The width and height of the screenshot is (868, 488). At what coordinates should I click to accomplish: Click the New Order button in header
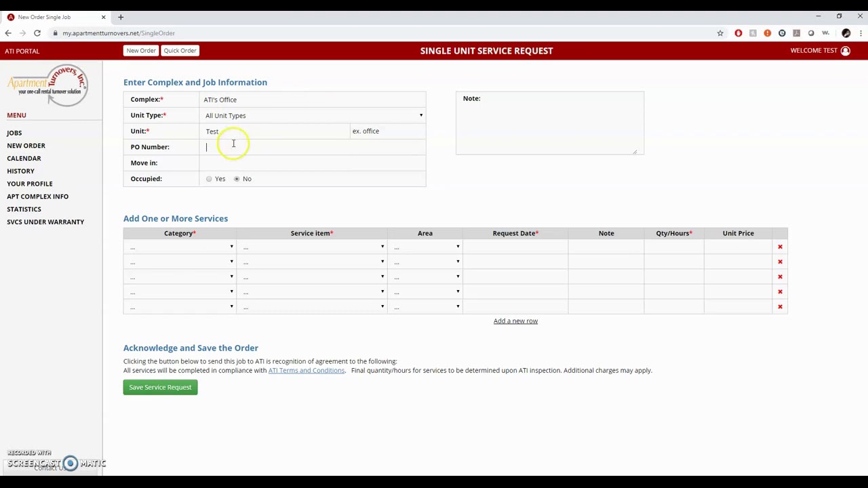click(141, 51)
